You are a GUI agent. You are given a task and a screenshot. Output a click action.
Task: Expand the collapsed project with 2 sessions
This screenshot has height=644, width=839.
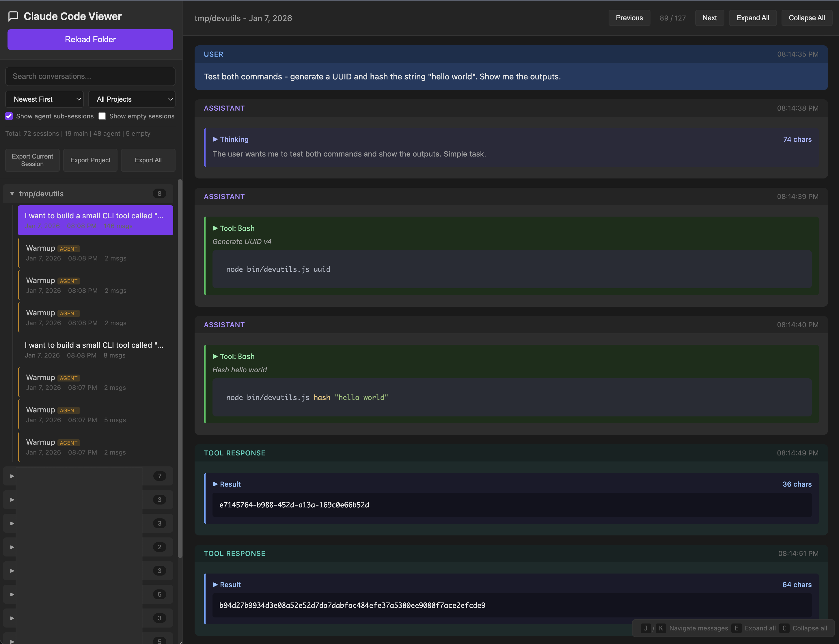(x=12, y=547)
